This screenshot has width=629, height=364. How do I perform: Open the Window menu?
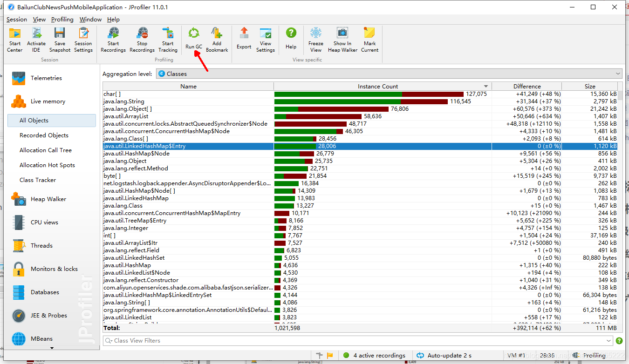(90, 20)
